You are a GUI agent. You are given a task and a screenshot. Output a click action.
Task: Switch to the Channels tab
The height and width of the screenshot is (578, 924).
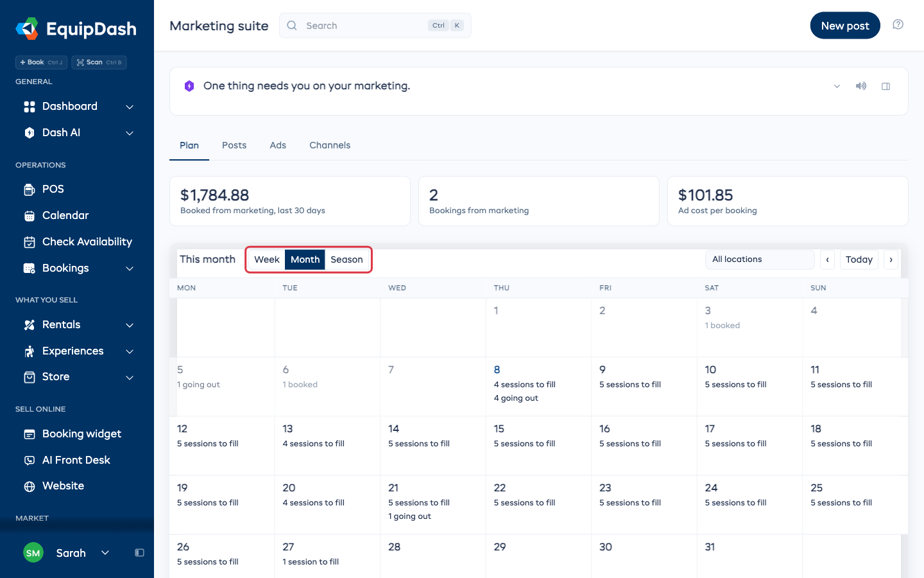point(330,146)
